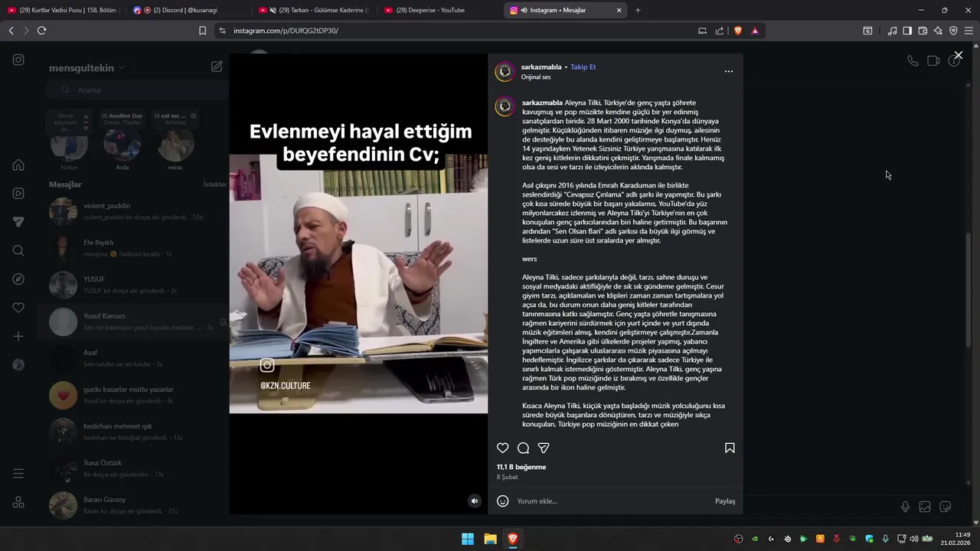Open Explore compass in the sidebar
Image resolution: width=980 pixels, height=551 pixels.
pos(18,279)
